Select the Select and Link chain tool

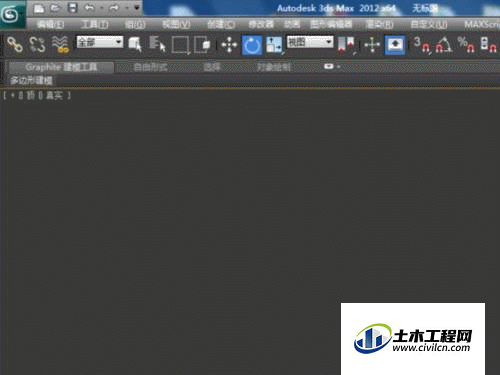(x=15, y=45)
